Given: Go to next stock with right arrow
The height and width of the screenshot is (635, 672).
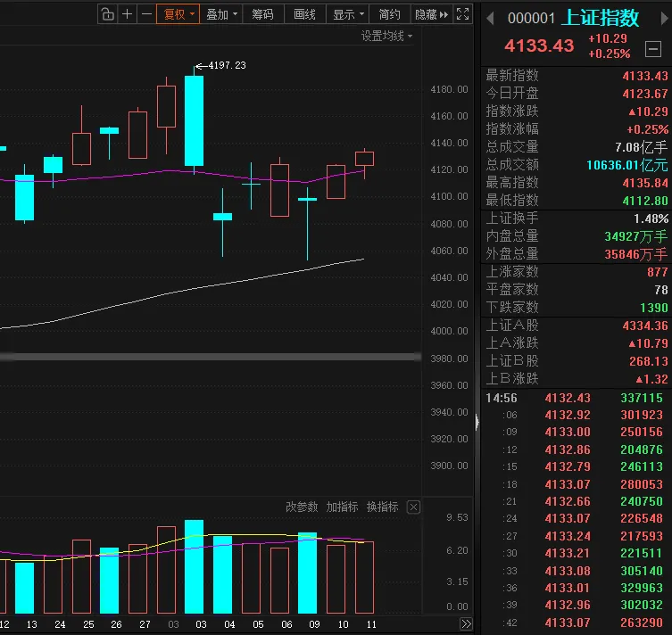Looking at the screenshot, I should tap(665, 18).
